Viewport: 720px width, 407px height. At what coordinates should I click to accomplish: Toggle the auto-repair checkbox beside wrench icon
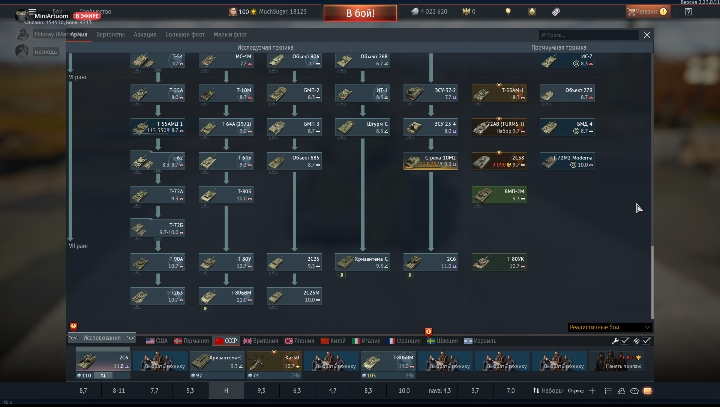625,341
